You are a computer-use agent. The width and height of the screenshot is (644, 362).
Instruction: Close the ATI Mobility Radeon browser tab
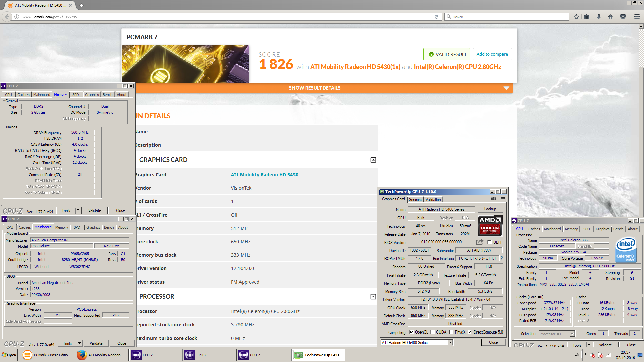(70, 5)
